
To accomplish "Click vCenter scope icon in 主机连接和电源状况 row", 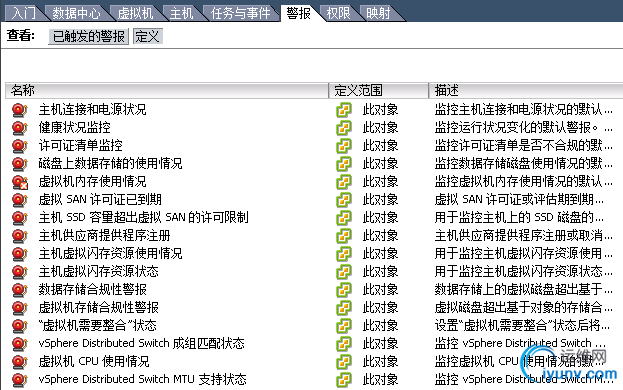I will coord(344,110).
